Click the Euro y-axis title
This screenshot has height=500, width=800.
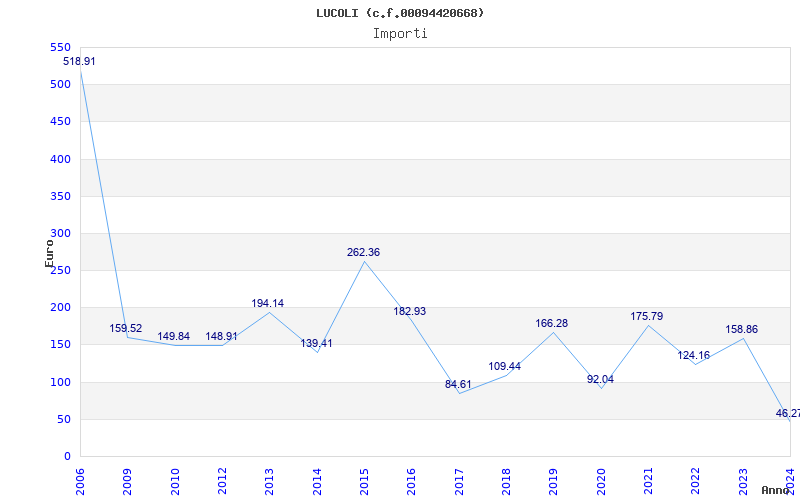pyautogui.click(x=49, y=254)
